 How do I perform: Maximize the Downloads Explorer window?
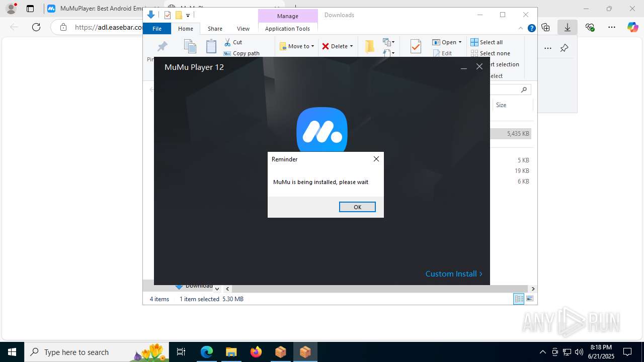point(503,15)
